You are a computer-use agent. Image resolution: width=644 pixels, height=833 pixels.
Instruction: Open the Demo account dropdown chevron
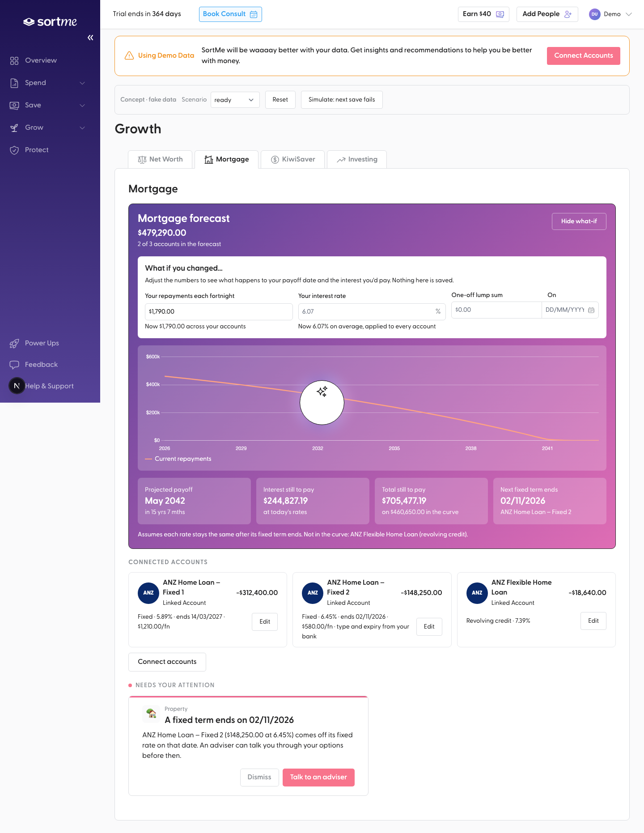click(x=628, y=14)
